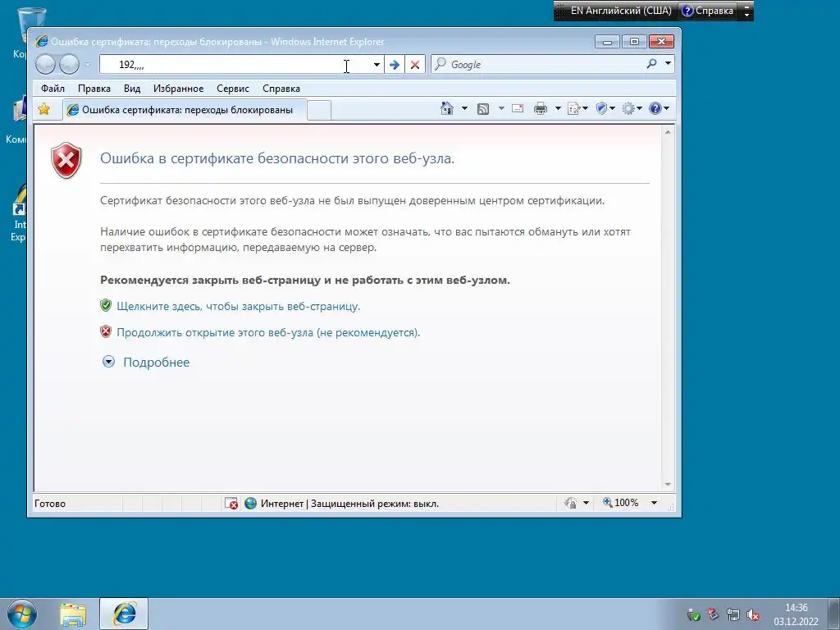Click inside the address bar field
The height and width of the screenshot is (630, 840).
(x=235, y=65)
